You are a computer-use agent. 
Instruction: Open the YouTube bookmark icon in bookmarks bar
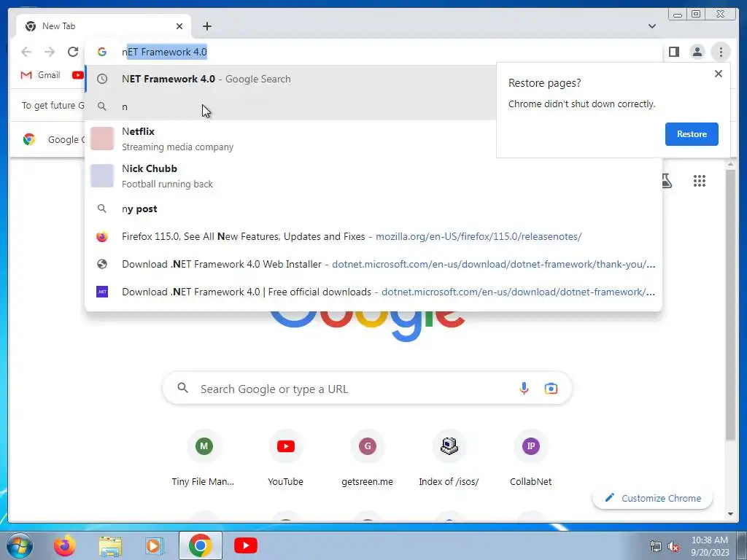coord(77,75)
